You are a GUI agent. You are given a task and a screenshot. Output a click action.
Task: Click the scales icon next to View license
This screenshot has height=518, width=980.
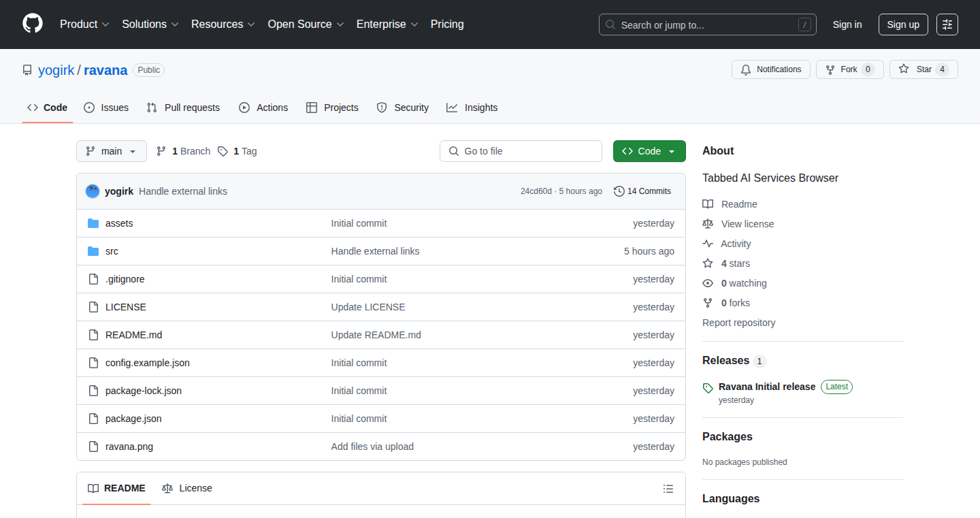pyautogui.click(x=708, y=224)
